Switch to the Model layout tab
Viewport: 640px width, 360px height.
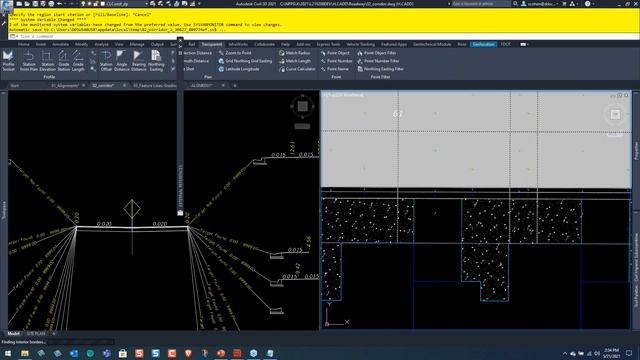tap(13, 334)
